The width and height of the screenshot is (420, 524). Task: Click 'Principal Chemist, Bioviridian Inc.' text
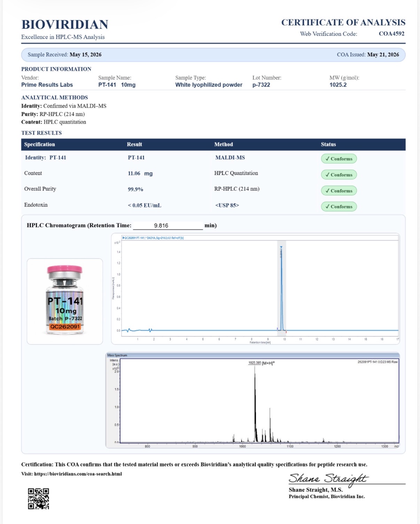click(327, 496)
